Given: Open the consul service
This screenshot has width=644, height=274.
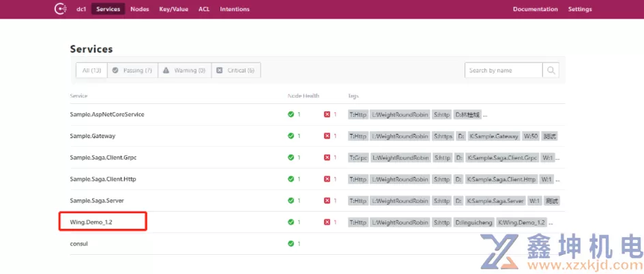Looking at the screenshot, I should coord(79,243).
